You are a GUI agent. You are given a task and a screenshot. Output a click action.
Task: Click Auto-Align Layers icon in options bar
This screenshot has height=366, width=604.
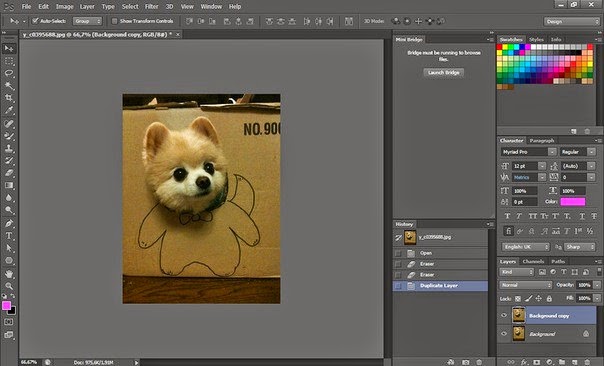coord(349,21)
